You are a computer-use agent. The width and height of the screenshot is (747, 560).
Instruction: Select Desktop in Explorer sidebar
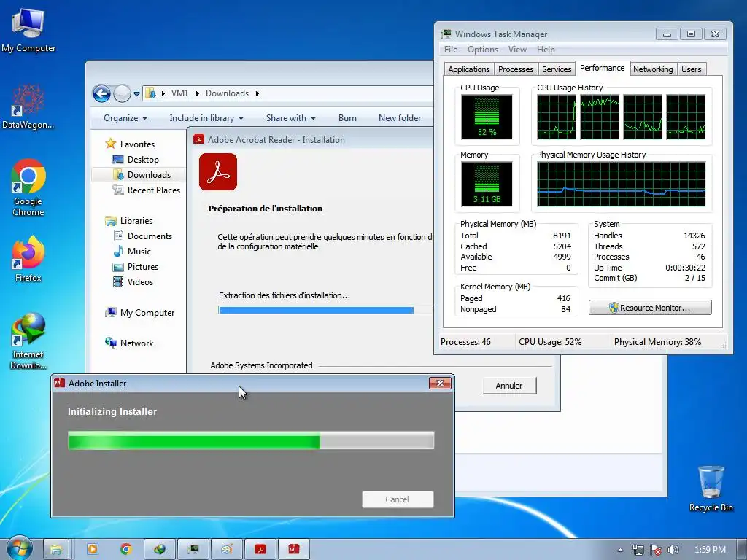(x=143, y=160)
